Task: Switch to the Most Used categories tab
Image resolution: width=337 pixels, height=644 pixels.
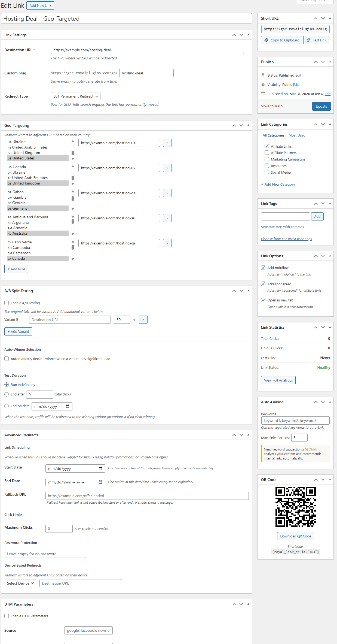Action: (x=297, y=135)
